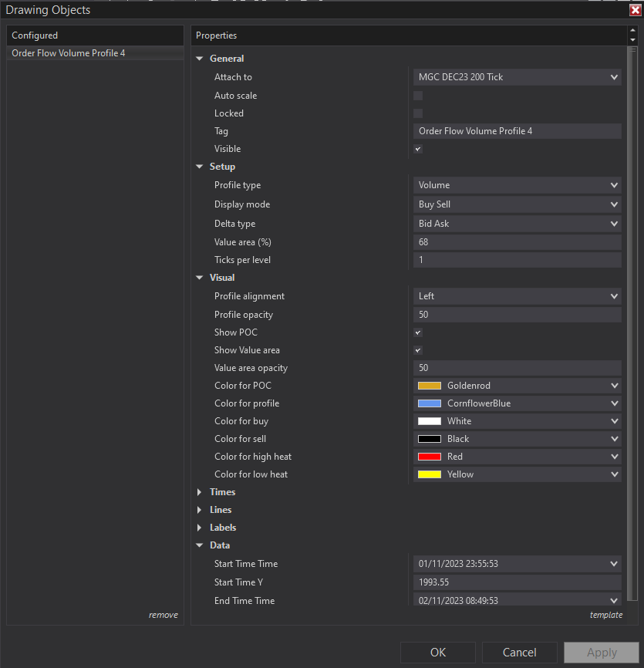Open the Profile type dropdown
The height and width of the screenshot is (668, 644).
click(x=517, y=185)
